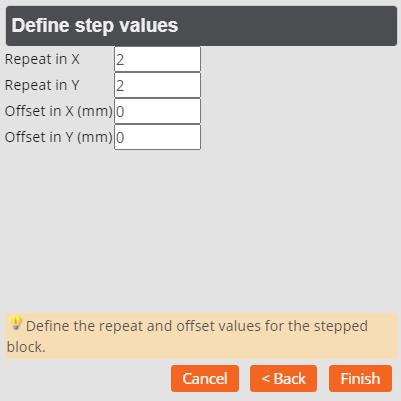
Task: Click the Offset in X (mm) field
Action: pyautogui.click(x=157, y=111)
